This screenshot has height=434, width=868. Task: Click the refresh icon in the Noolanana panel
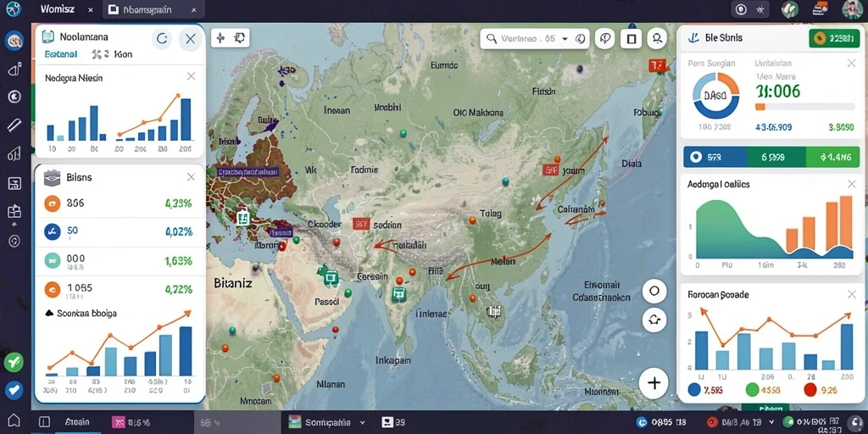[x=162, y=39]
